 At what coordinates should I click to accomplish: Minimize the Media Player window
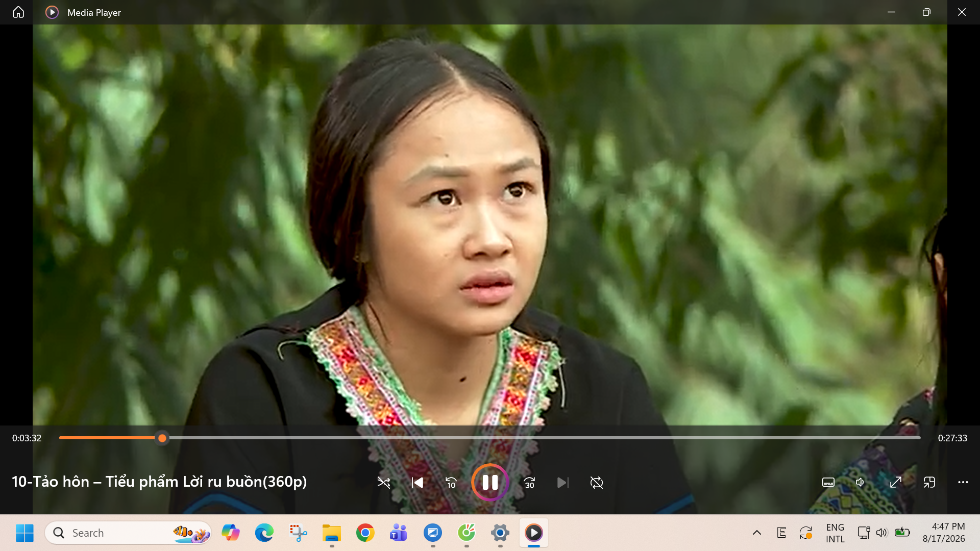[x=891, y=12]
